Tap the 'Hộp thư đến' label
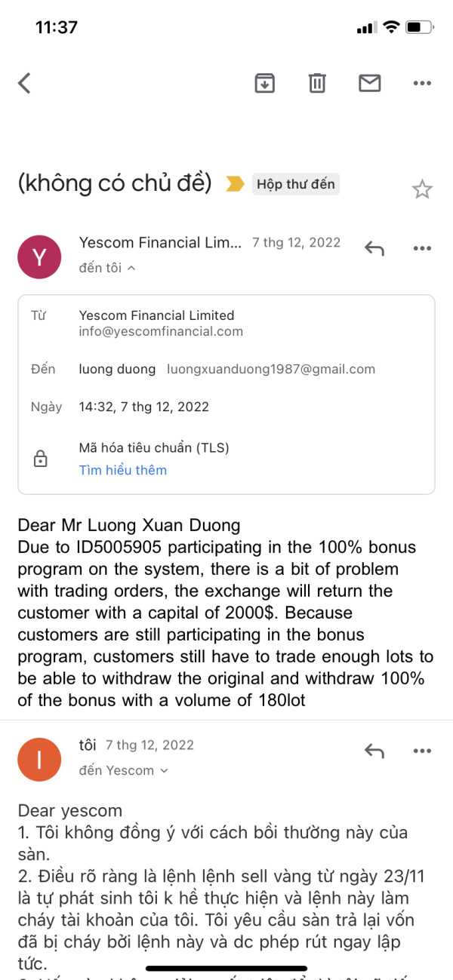 [x=296, y=184]
